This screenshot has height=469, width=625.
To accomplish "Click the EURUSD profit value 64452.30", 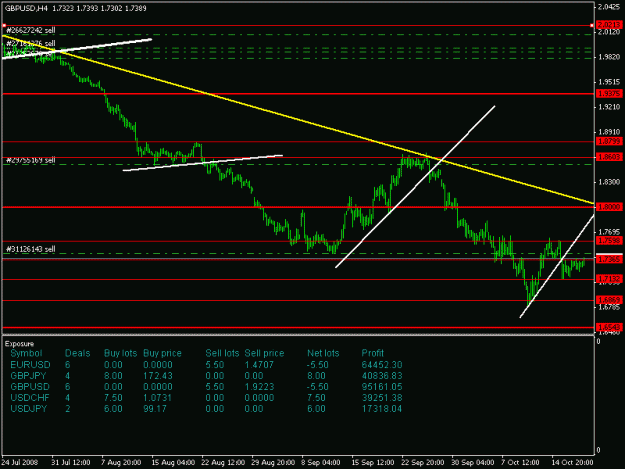I will (x=382, y=365).
